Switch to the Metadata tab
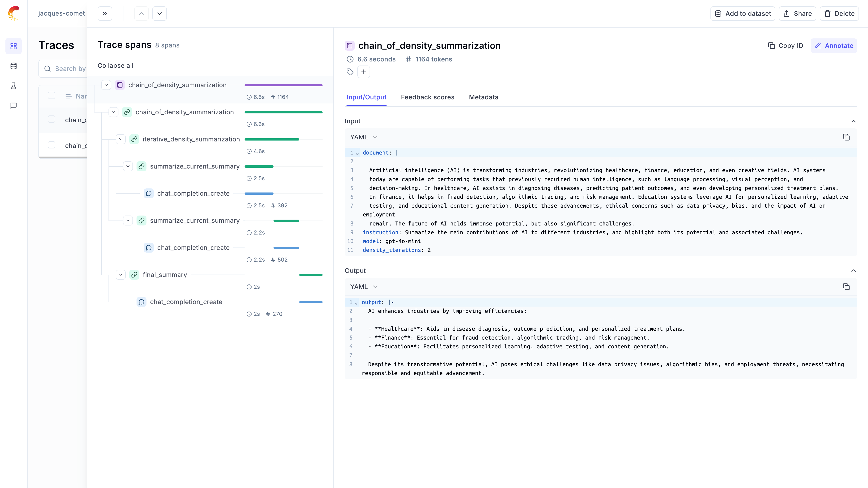The height and width of the screenshot is (488, 868). [x=484, y=97]
